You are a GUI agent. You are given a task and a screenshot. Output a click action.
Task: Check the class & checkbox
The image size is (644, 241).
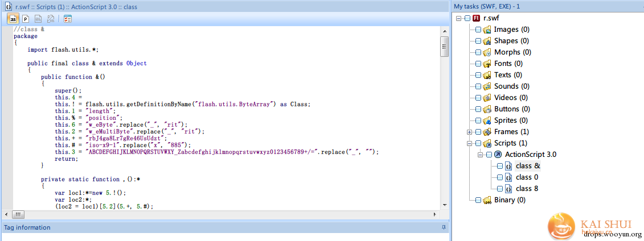[499, 166]
